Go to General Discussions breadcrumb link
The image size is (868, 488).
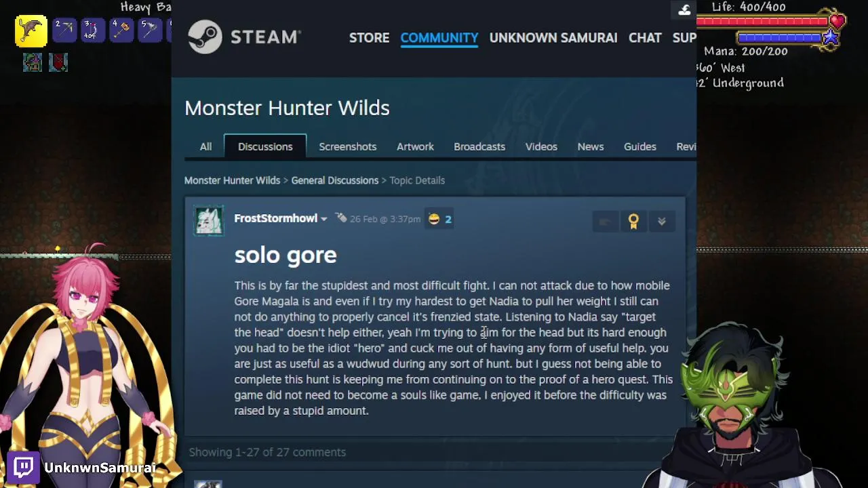[335, 180]
